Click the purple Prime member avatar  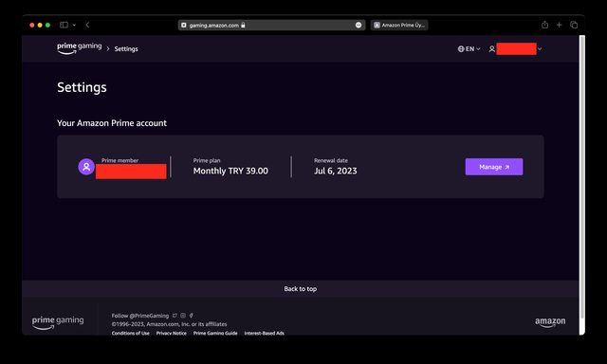click(86, 167)
